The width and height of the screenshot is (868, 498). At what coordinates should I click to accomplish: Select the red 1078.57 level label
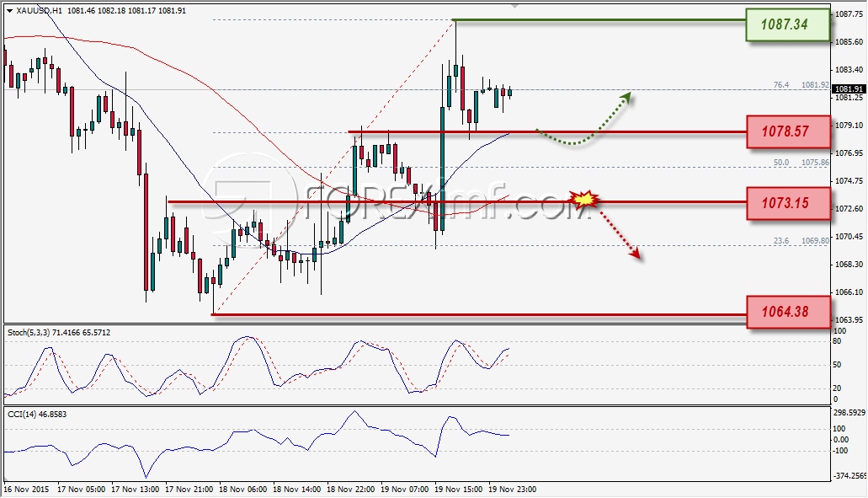click(x=788, y=131)
